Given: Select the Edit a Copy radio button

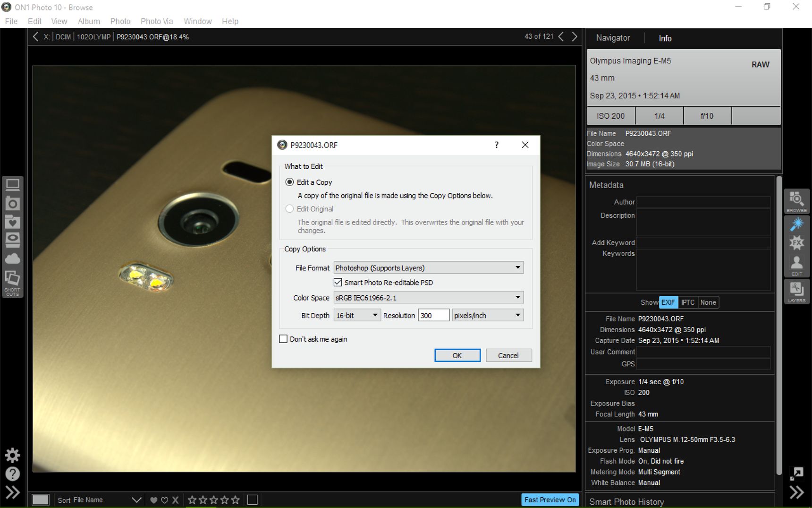Looking at the screenshot, I should click(x=289, y=182).
